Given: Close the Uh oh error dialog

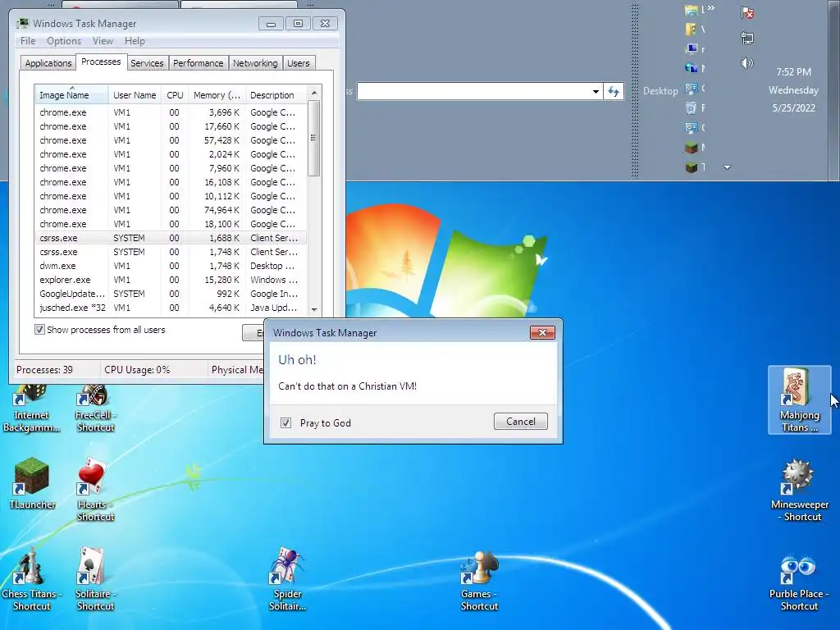Looking at the screenshot, I should 542,333.
